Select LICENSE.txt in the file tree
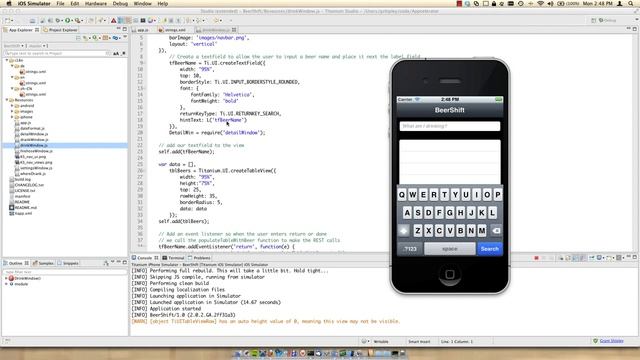The height and width of the screenshot is (360, 640). click(x=25, y=191)
